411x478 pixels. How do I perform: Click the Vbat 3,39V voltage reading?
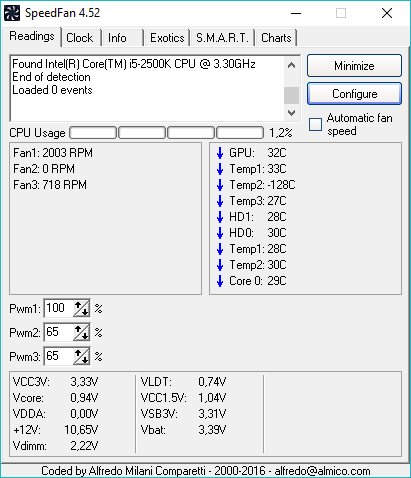click(x=183, y=430)
